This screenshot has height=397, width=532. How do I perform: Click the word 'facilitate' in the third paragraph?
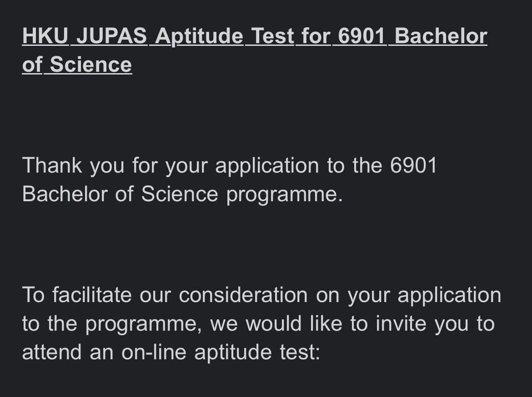(x=92, y=295)
